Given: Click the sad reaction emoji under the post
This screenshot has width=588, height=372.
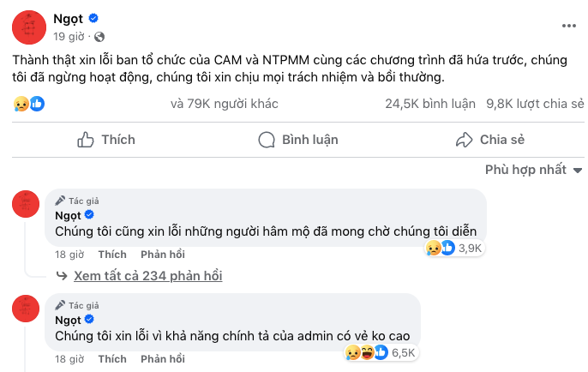Looking at the screenshot, I should pos(21,104).
